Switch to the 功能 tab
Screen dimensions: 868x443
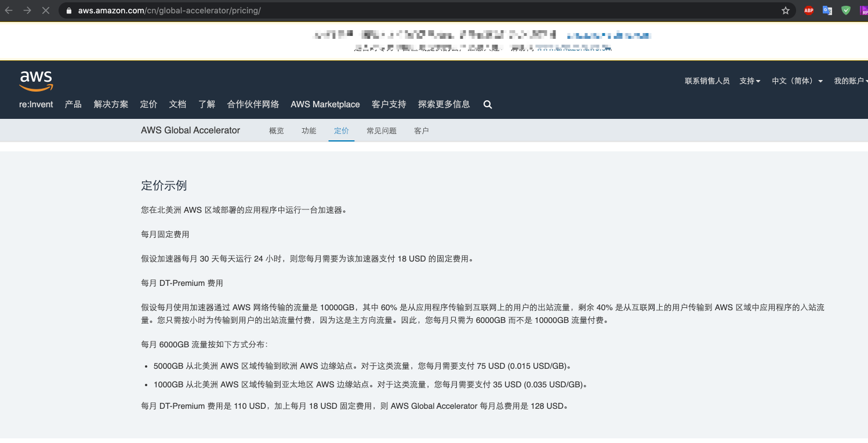[309, 131]
